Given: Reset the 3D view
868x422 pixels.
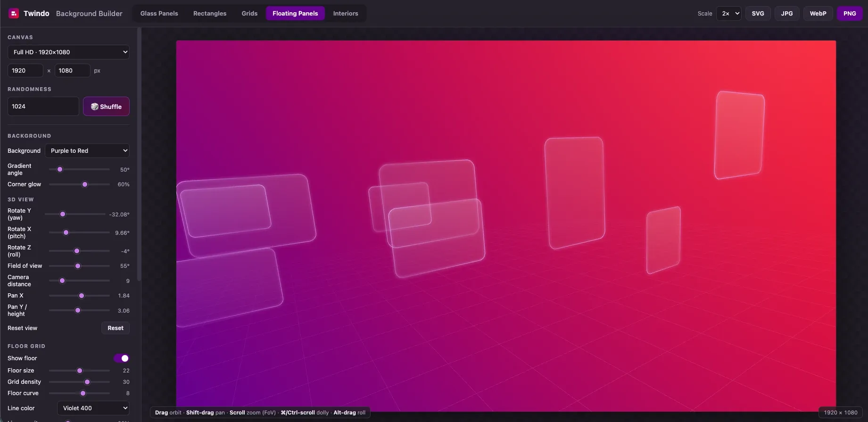Looking at the screenshot, I should pos(116,328).
